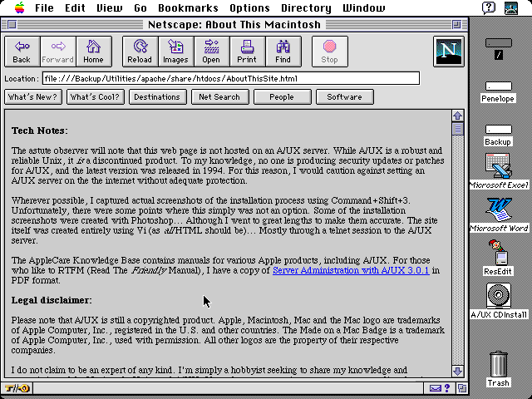The width and height of the screenshot is (532, 399).
Task: Click the Find binoculars button
Action: (x=283, y=51)
